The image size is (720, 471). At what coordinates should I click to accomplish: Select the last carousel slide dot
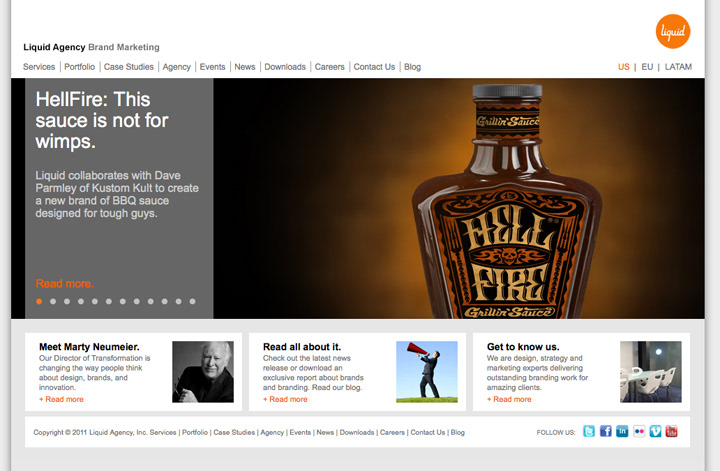192,302
